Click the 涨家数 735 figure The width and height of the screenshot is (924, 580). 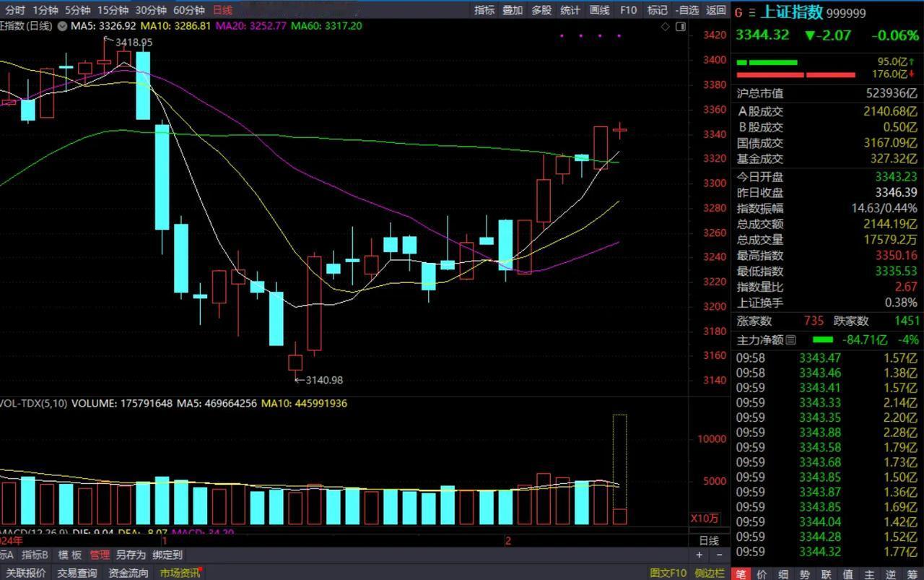coord(813,321)
